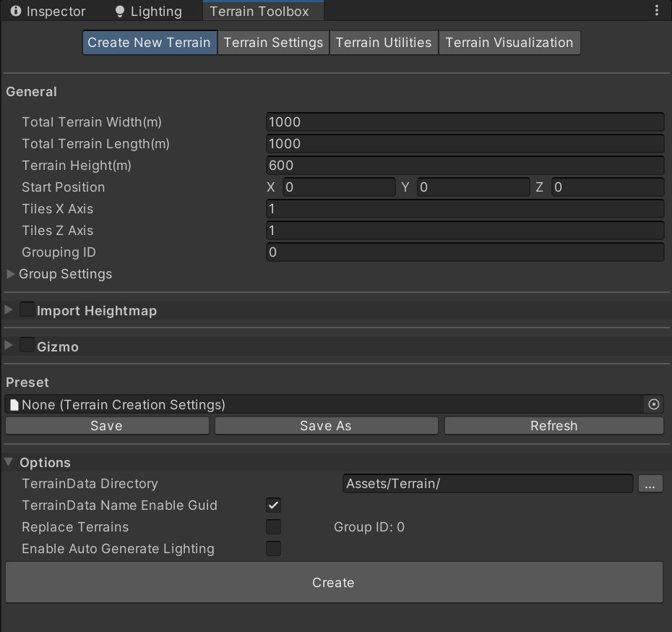
Task: Click the TerrainData Directory label
Action: [x=90, y=484]
